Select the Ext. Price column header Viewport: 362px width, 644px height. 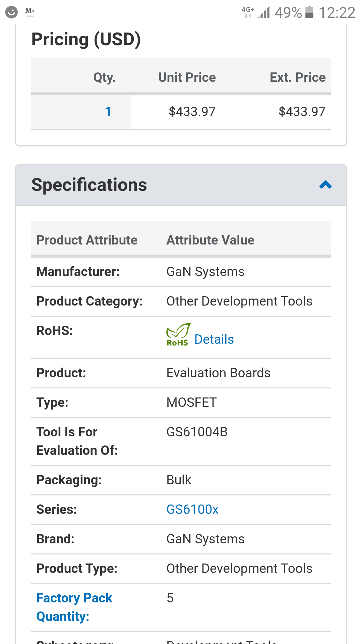298,77
